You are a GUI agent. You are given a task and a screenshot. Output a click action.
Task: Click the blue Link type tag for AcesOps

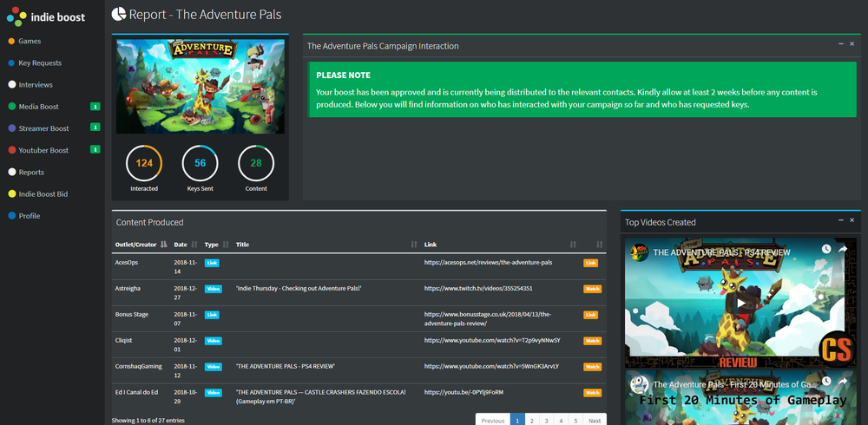(x=212, y=263)
